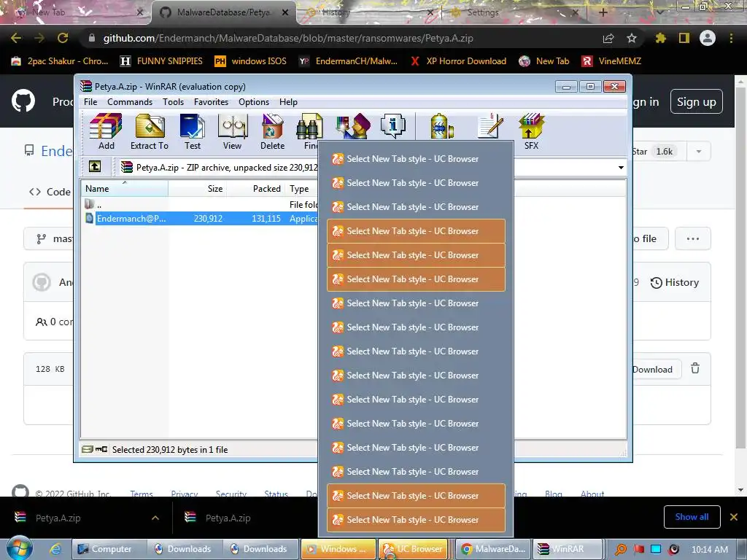
Task: Open the Comment notepad icon in WinRAR
Action: click(491, 126)
